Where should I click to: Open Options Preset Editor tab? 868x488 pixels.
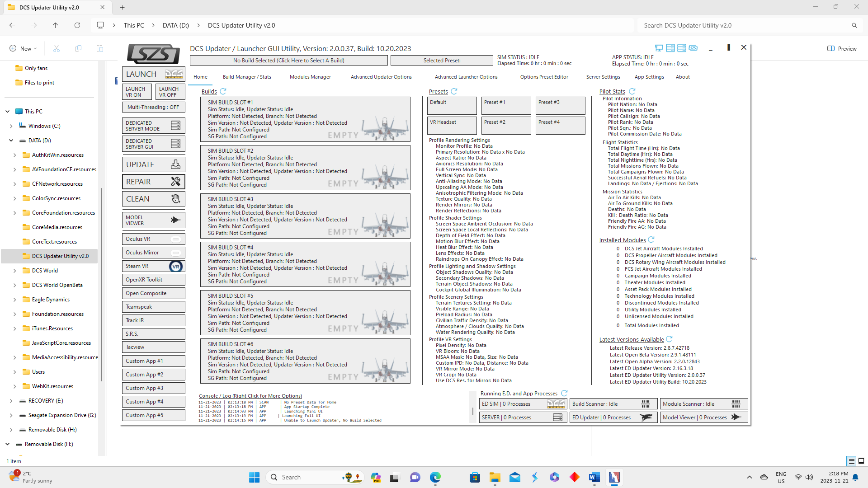(544, 77)
